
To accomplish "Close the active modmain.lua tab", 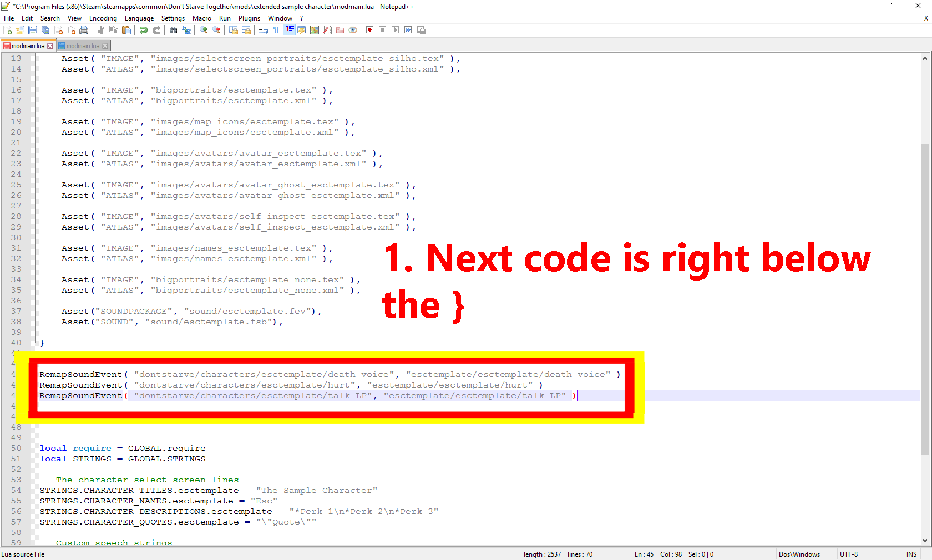I will coord(50,46).
